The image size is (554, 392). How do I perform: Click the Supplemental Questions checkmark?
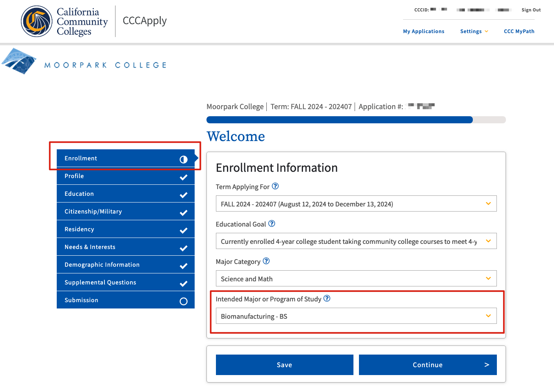[x=184, y=284]
